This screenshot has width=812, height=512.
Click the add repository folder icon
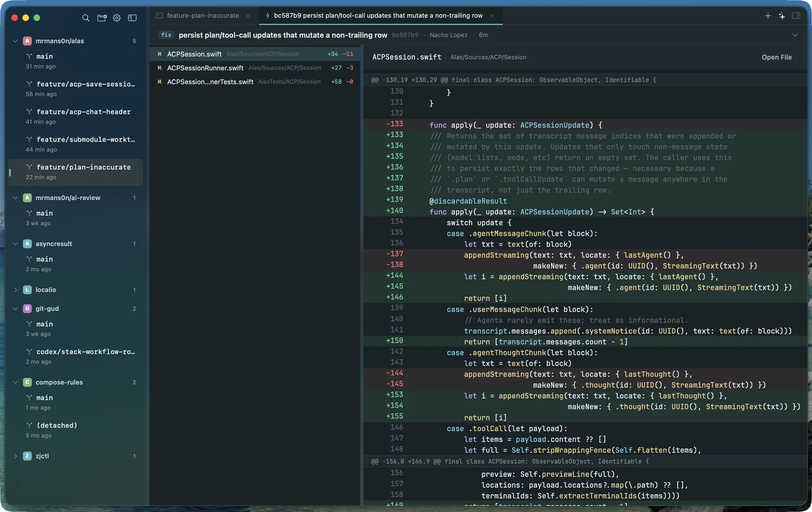tap(101, 18)
